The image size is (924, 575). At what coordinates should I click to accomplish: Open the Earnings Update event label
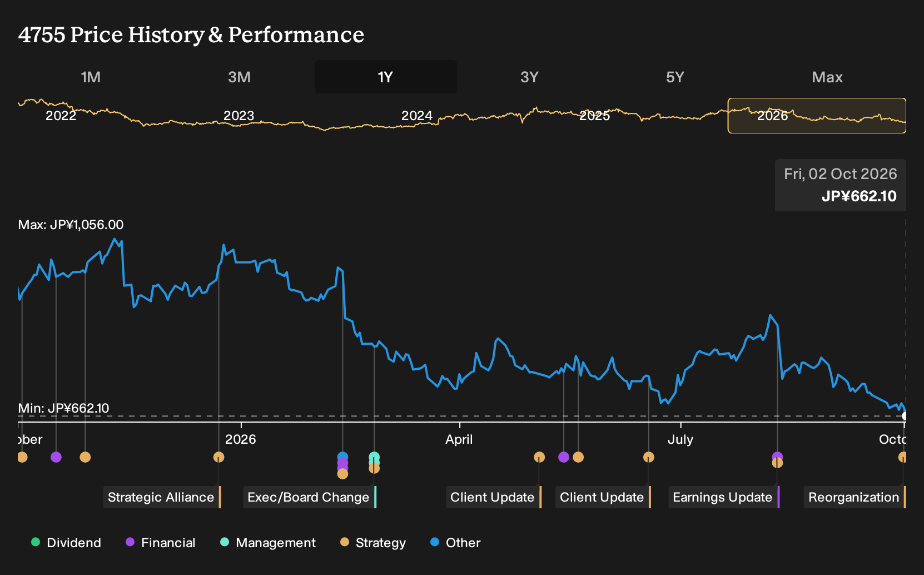724,497
